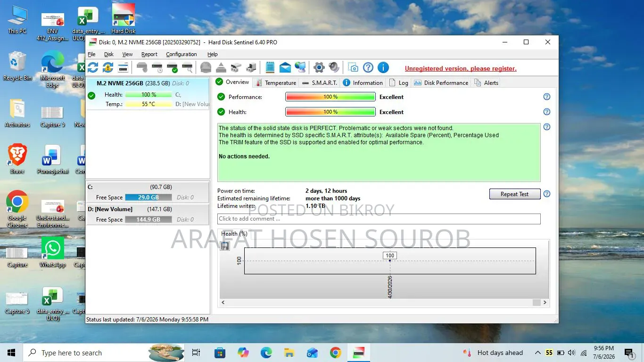The width and height of the screenshot is (644, 362).
Task: Open This PC desktop icon
Action: [17, 19]
